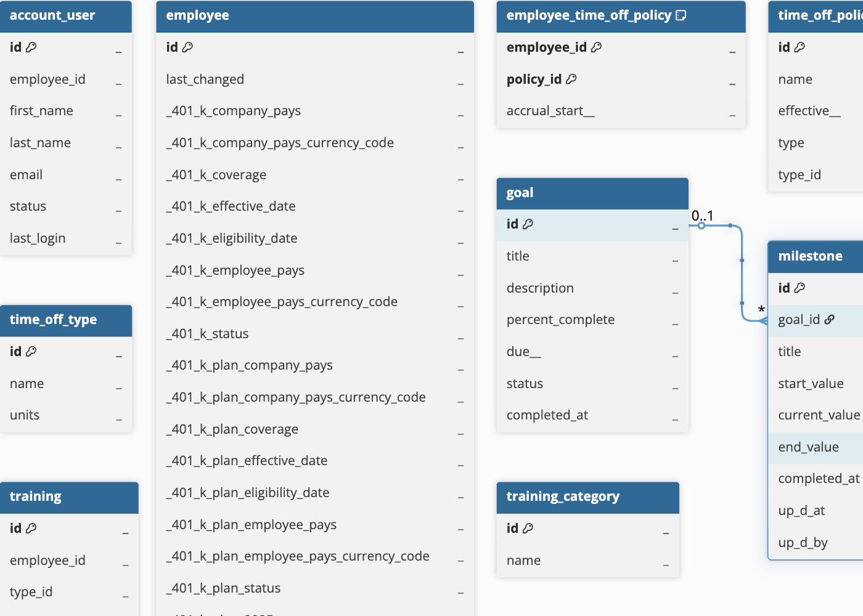Select the key icon in training id row
The image size is (863, 616).
[31, 528]
